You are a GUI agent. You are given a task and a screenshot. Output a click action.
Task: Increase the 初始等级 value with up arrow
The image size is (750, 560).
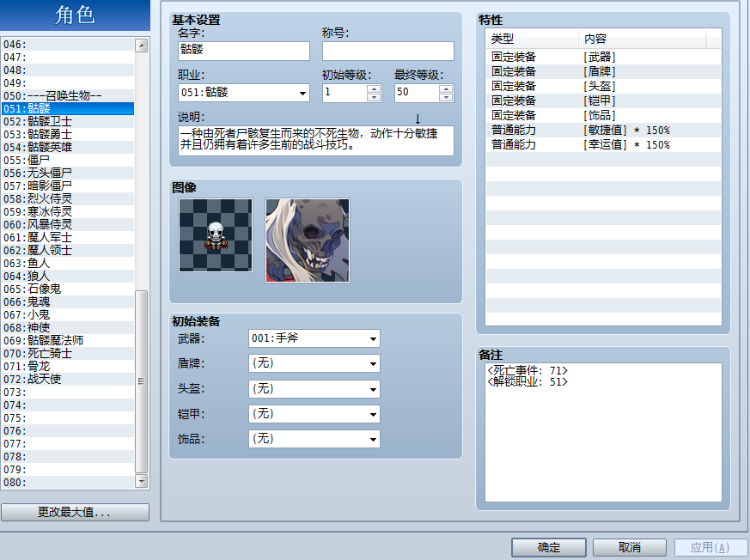pyautogui.click(x=374, y=88)
